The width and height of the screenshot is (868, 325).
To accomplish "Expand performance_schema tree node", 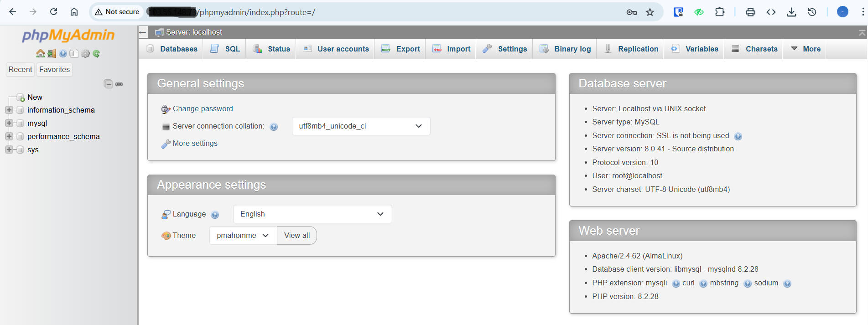I will 9,136.
